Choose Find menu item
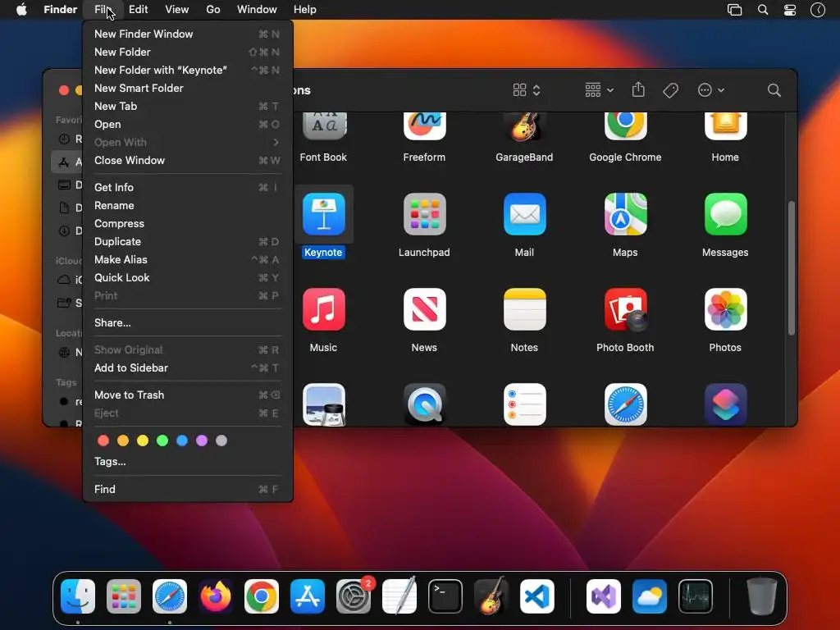Viewport: 840px width, 630px height. point(187,489)
